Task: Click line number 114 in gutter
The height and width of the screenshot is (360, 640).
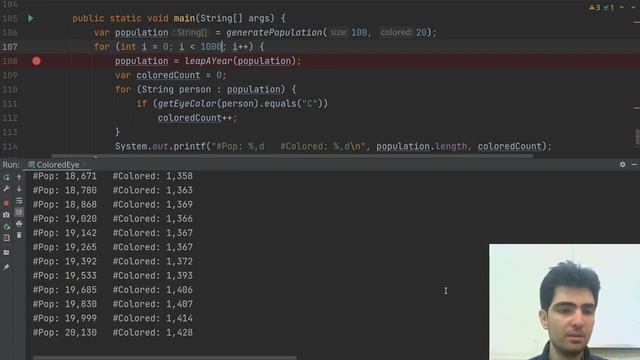Action: [10, 147]
